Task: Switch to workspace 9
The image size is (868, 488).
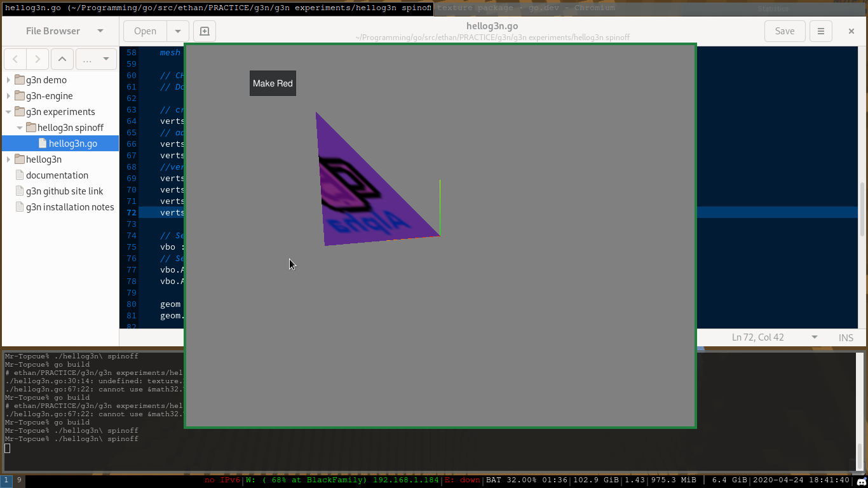Action: [19, 480]
